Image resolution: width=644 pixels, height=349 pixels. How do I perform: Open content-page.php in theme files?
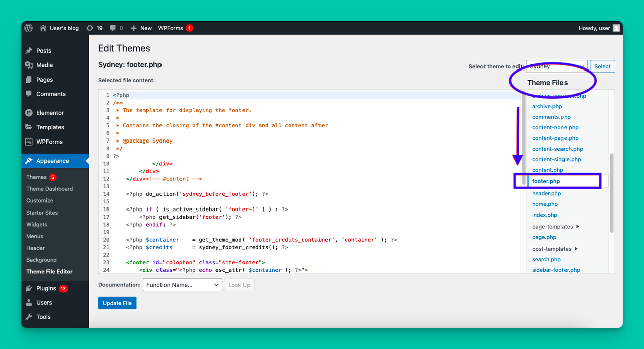[555, 138]
